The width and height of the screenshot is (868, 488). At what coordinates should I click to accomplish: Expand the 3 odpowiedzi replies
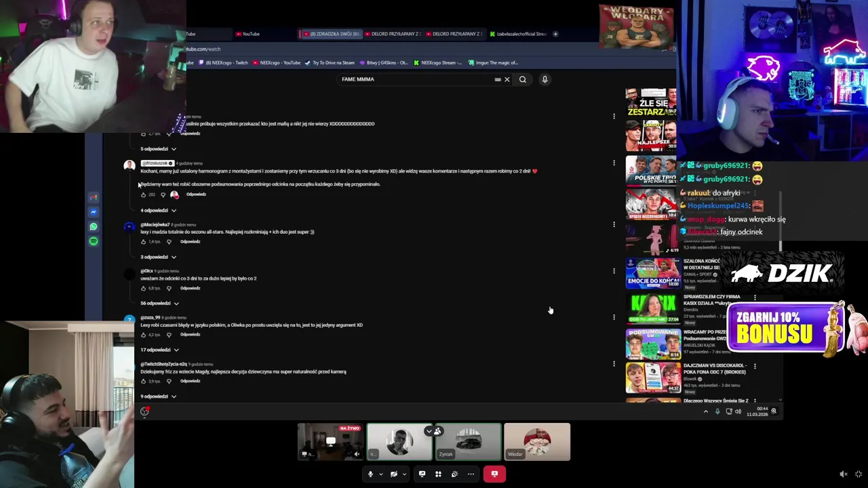(158, 257)
